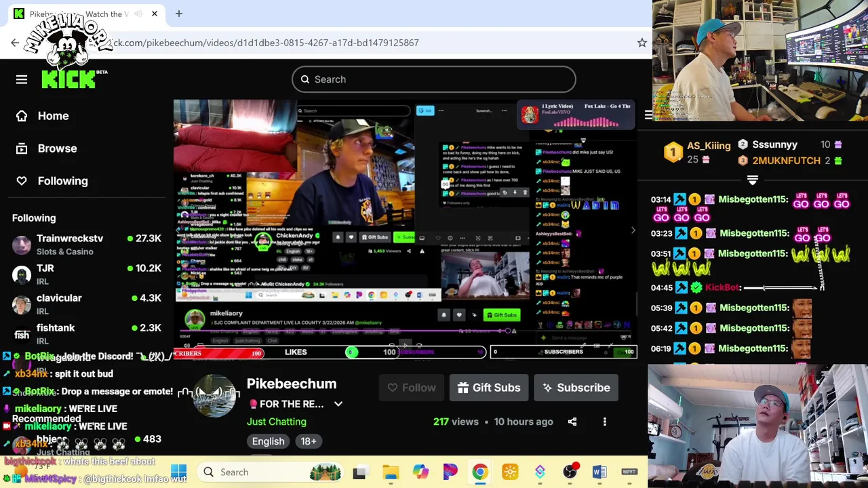868x488 pixels.
Task: Open OBS Studio from the taskbar
Action: (570, 472)
